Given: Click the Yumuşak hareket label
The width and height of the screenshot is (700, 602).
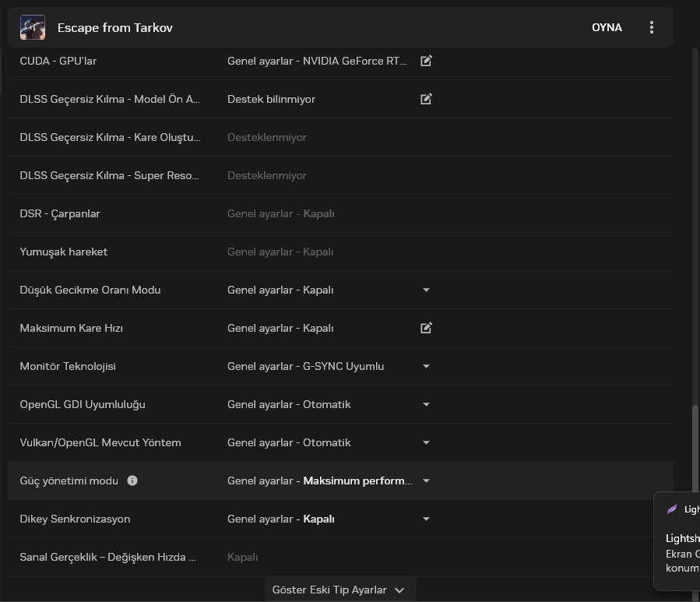Looking at the screenshot, I should 63,252.
